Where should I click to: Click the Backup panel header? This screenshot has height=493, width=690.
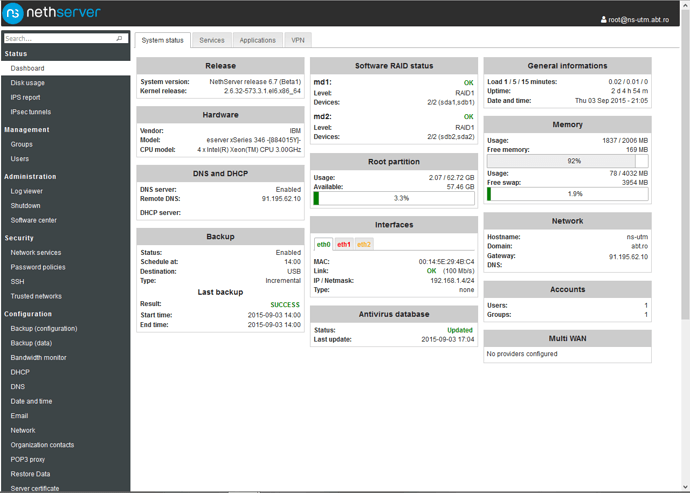click(x=220, y=236)
